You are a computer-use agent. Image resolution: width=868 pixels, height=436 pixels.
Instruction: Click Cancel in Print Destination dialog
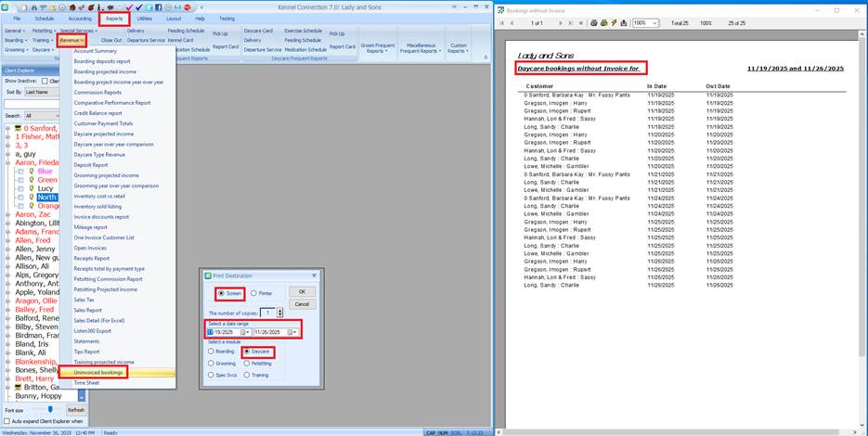click(x=301, y=303)
